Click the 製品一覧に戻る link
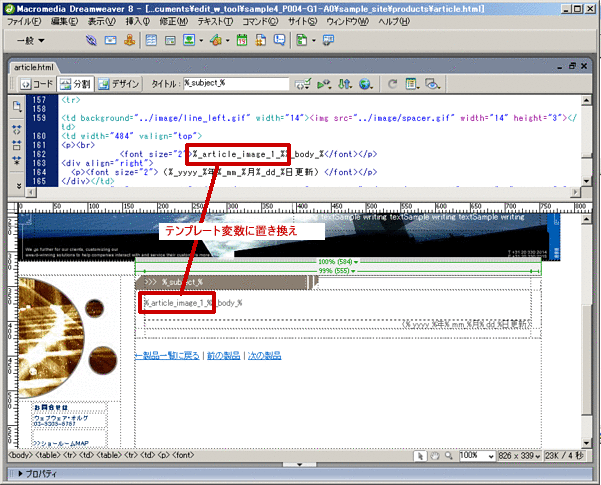Screen dimensions: 601x485 [167, 356]
